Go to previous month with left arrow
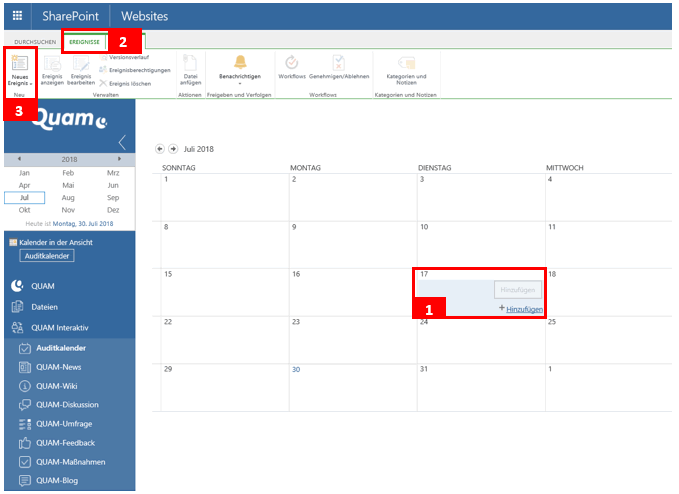This screenshot has height=494, width=679. (160, 149)
